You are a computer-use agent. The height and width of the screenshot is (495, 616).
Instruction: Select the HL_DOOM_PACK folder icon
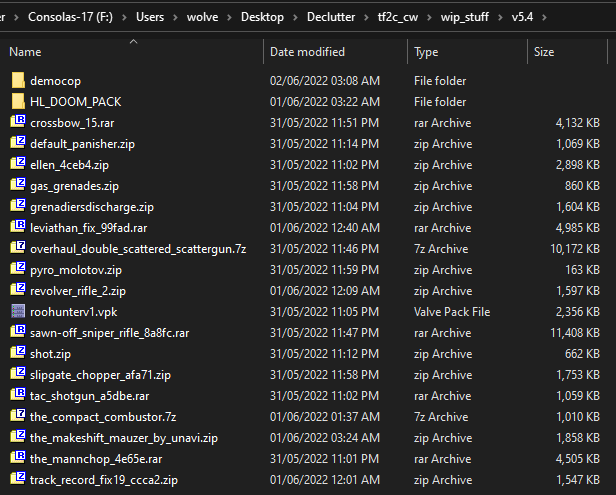pos(18,101)
